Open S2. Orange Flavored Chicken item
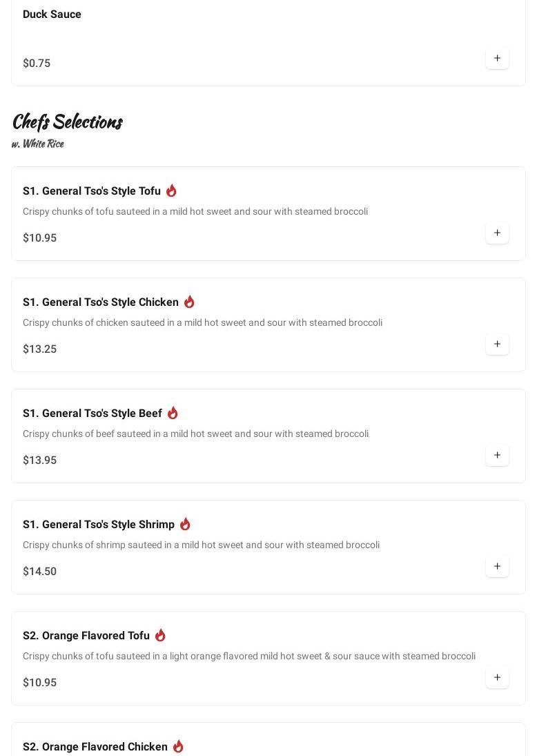Screen dimensions: 537x756 (95, 747)
